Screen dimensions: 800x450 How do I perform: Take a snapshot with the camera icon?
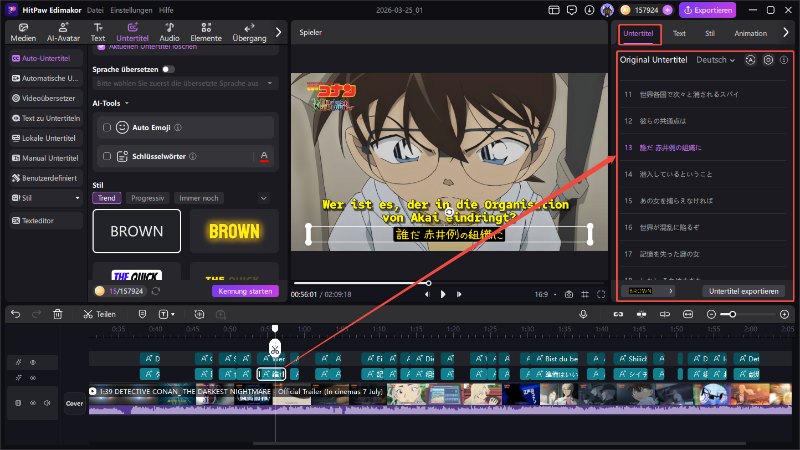coord(569,295)
